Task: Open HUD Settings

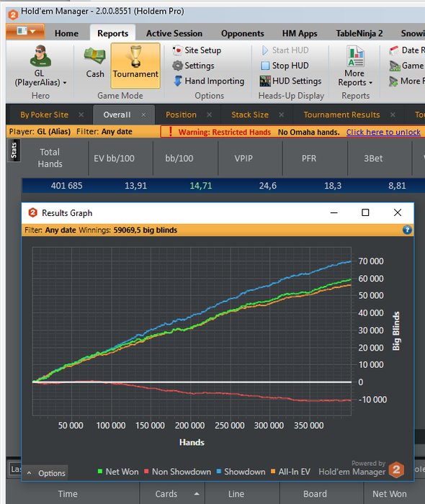Action: pos(290,81)
